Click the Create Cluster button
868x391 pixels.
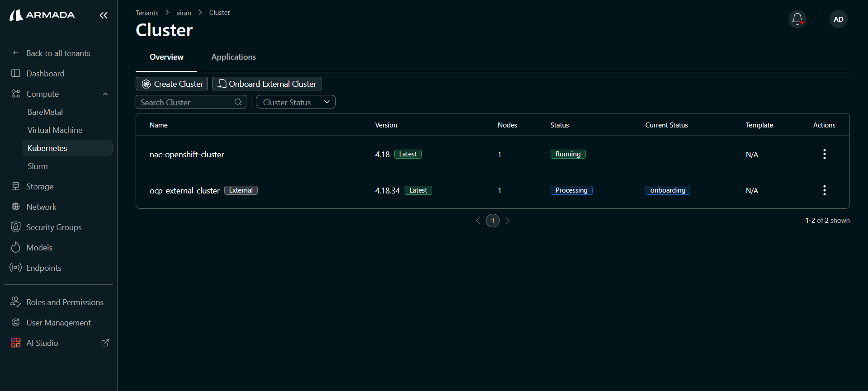pos(172,84)
